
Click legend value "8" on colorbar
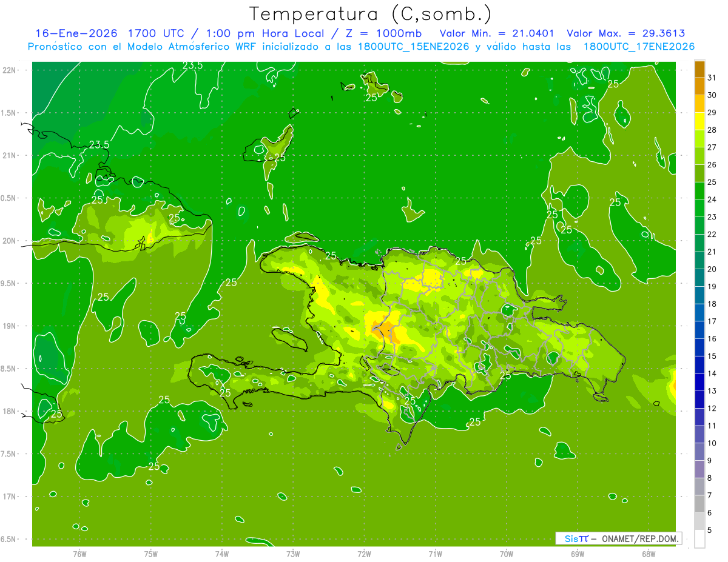point(710,478)
